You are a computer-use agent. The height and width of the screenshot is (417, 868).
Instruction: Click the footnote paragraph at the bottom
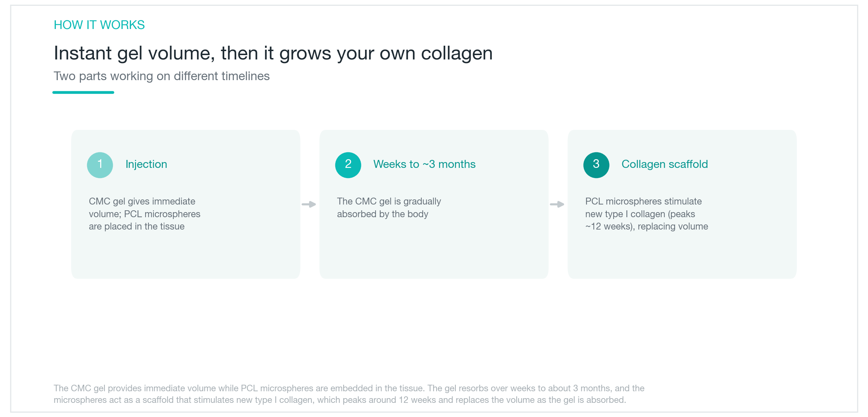(x=349, y=394)
